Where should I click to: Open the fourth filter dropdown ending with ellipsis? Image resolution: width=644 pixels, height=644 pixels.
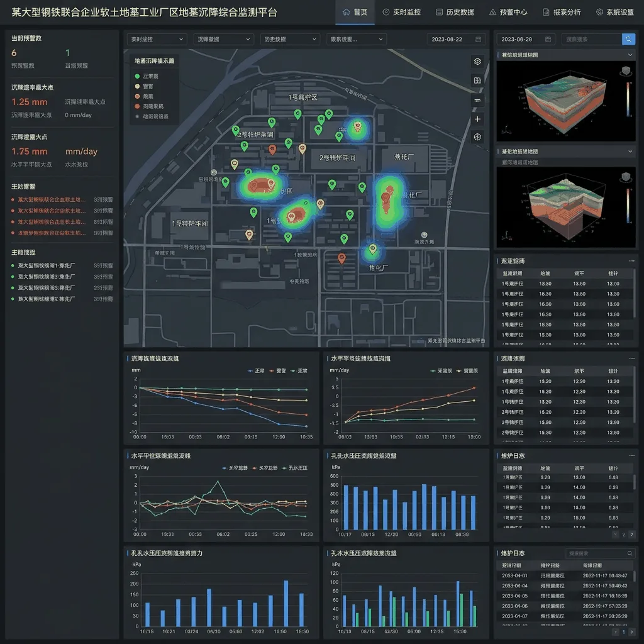click(x=357, y=40)
